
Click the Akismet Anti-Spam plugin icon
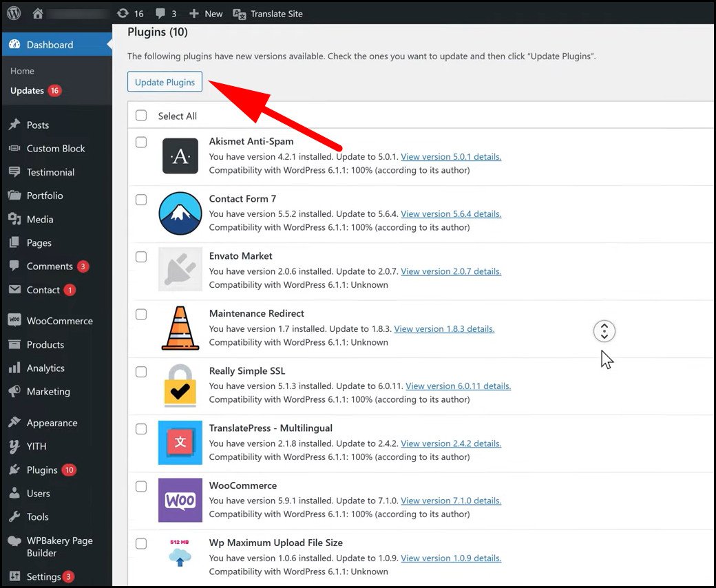coord(180,156)
